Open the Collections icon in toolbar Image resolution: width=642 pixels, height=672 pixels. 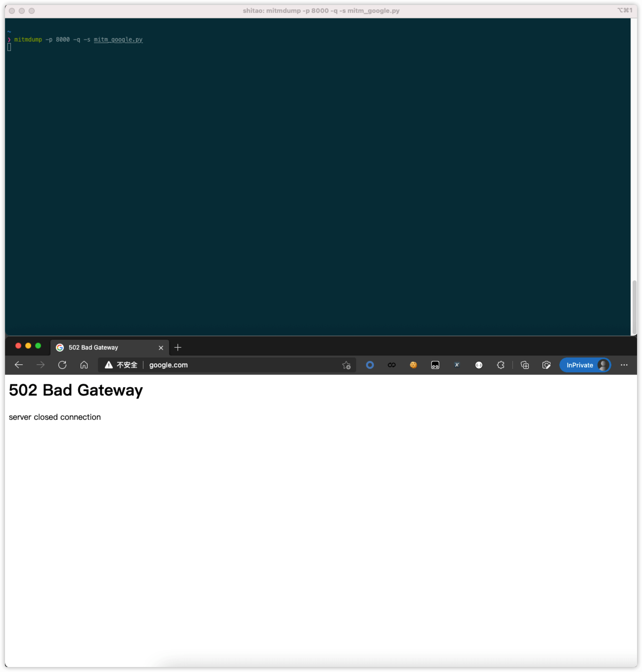pos(525,365)
